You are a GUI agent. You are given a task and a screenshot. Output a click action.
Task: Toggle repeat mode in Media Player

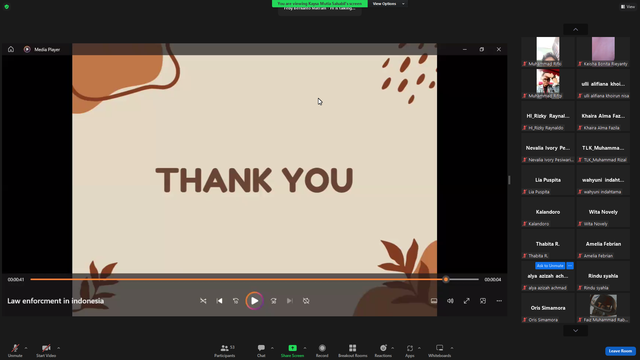coord(306,301)
